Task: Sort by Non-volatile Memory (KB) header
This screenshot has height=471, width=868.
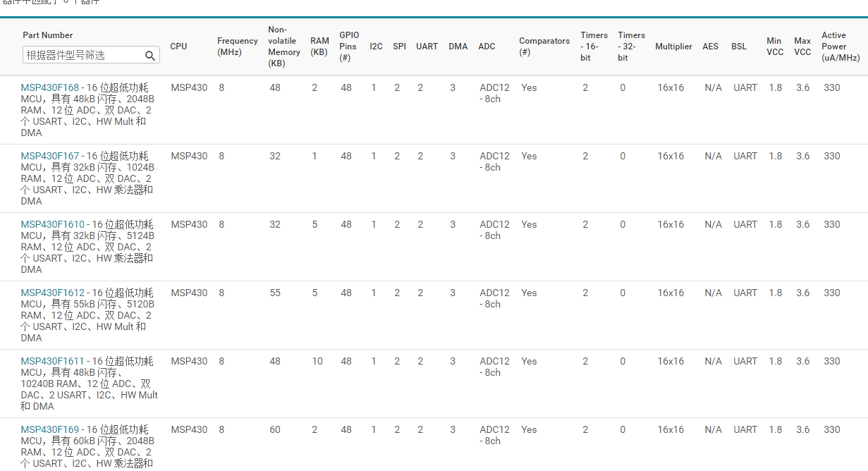Action: [283, 47]
